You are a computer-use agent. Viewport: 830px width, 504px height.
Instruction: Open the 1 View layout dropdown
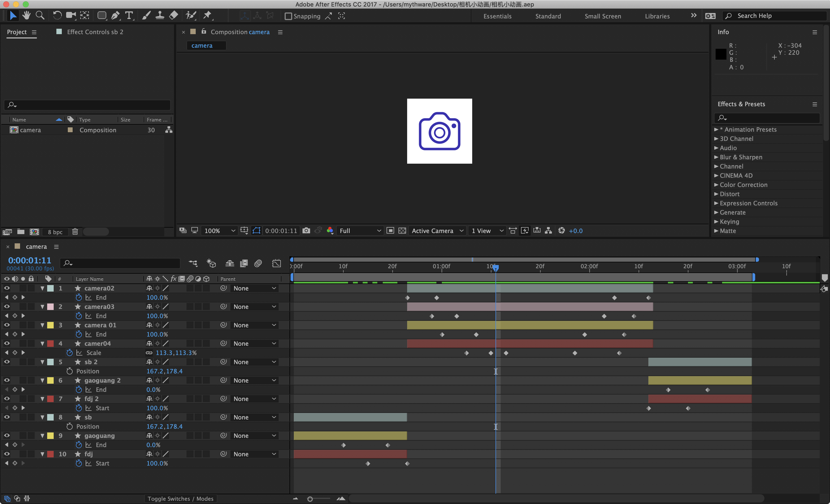[x=487, y=231]
